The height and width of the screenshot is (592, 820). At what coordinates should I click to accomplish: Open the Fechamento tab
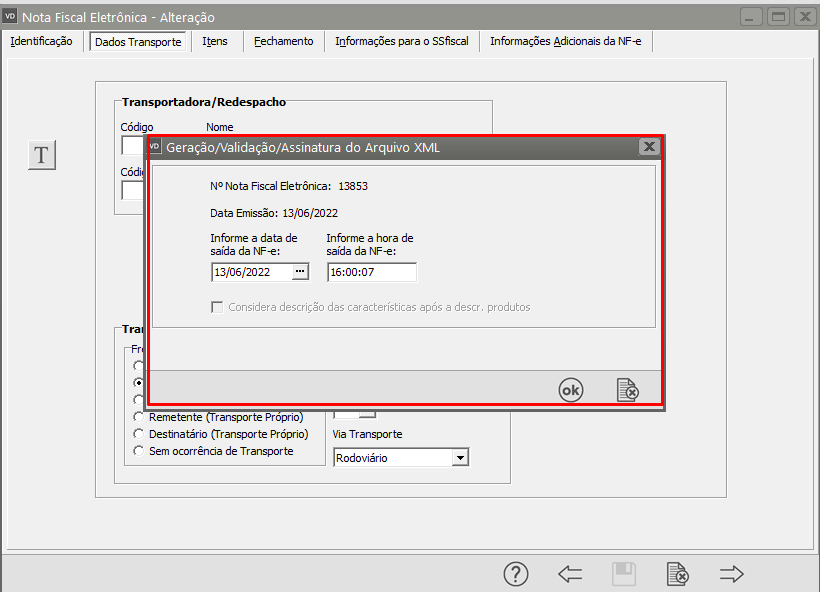click(x=283, y=41)
